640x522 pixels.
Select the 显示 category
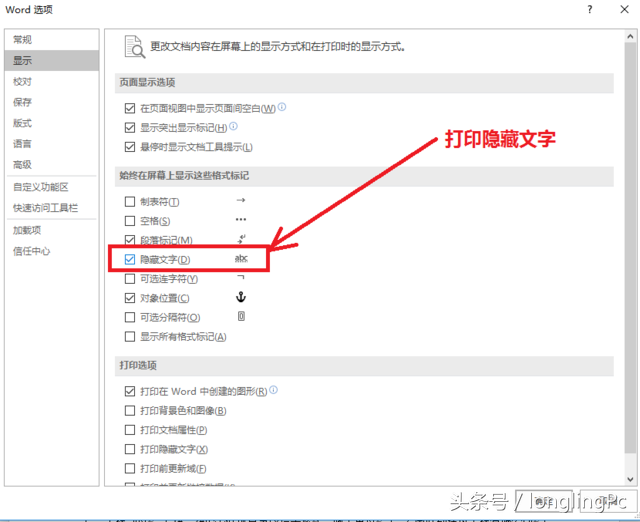(51, 60)
